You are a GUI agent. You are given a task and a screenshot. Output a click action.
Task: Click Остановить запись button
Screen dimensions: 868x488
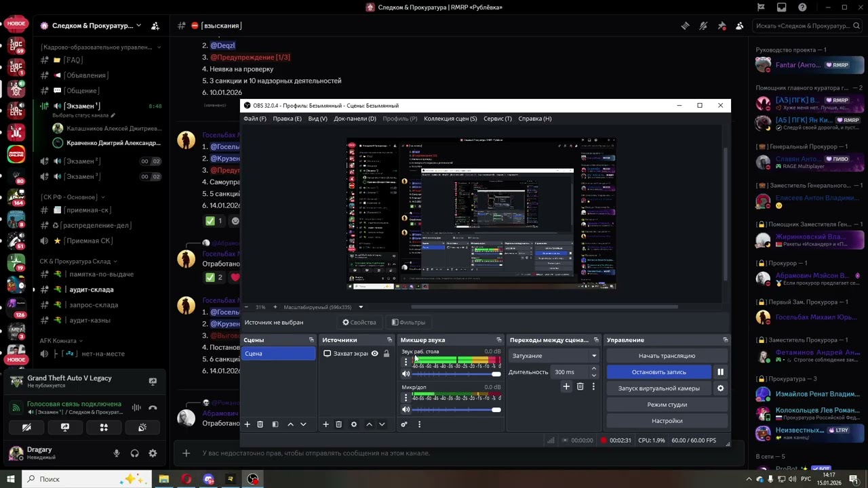point(659,372)
